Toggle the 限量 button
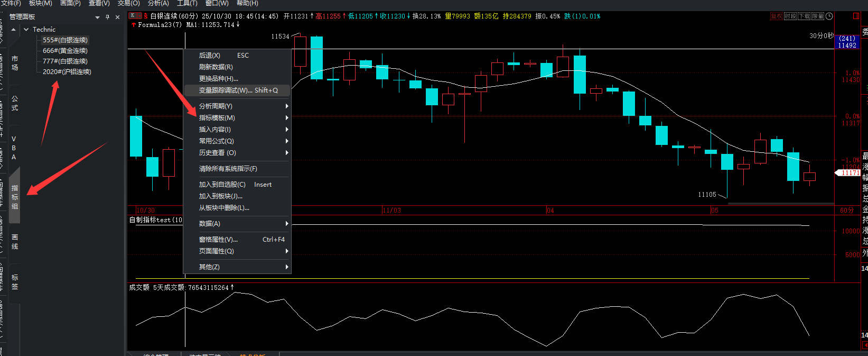 click(x=818, y=16)
